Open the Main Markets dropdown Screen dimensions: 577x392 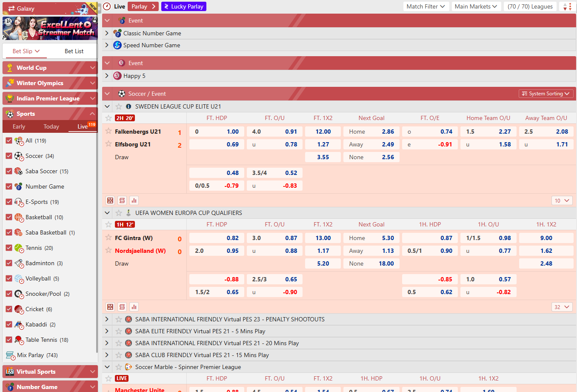476,6
